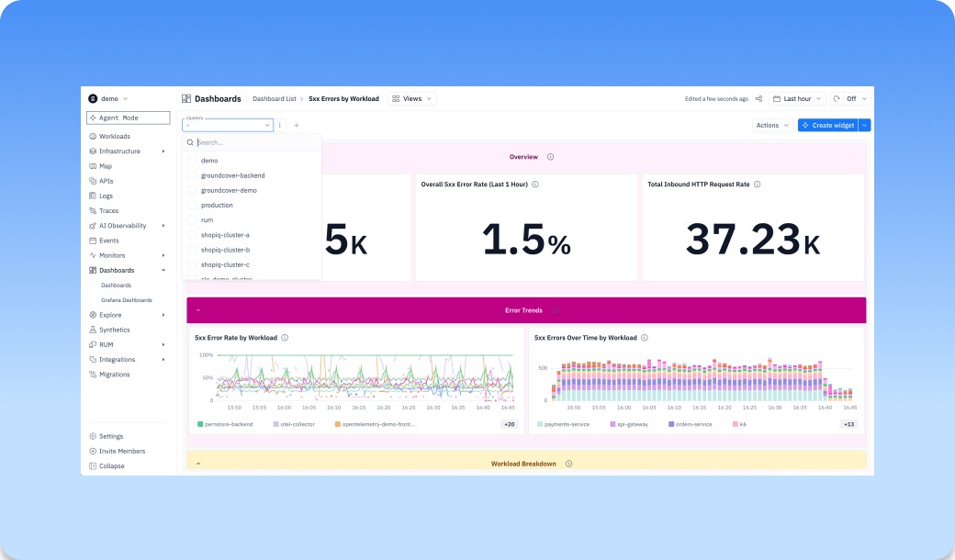955x560 pixels.
Task: Collapse the Error Trends section
Action: (198, 310)
